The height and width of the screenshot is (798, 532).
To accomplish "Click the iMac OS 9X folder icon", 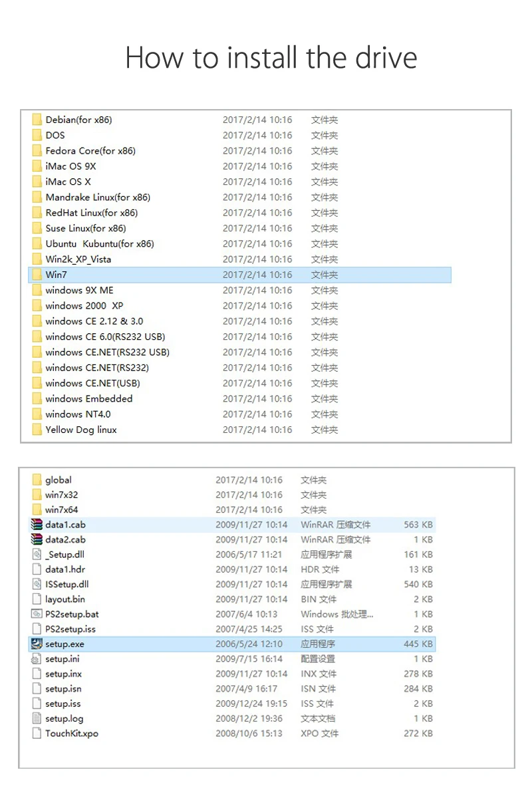I will (x=37, y=166).
